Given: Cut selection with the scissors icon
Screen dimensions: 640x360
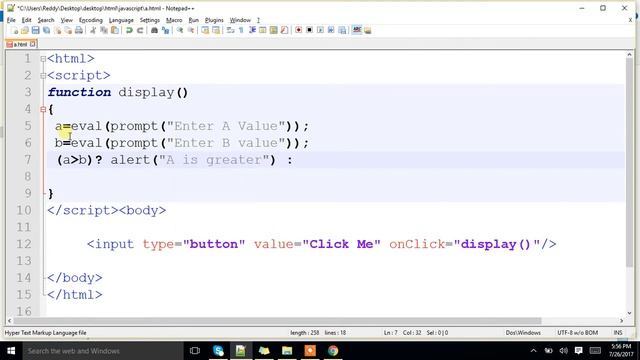Looking at the screenshot, I should coord(93,30).
